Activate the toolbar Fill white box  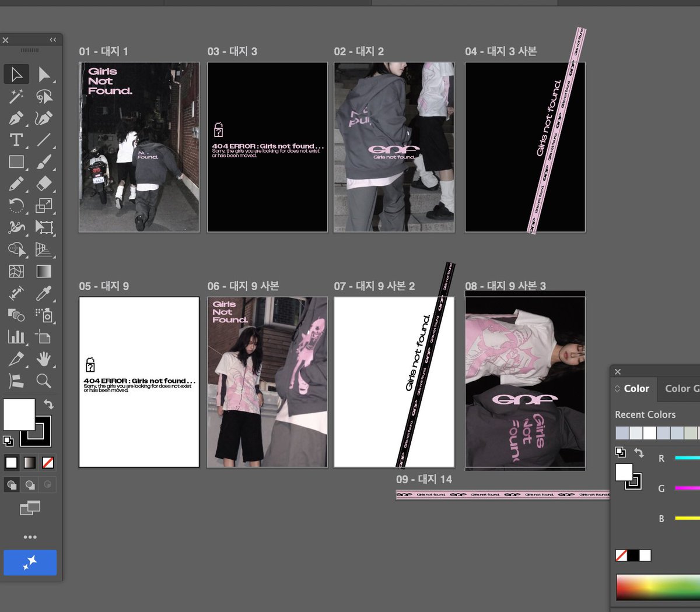coord(19,414)
